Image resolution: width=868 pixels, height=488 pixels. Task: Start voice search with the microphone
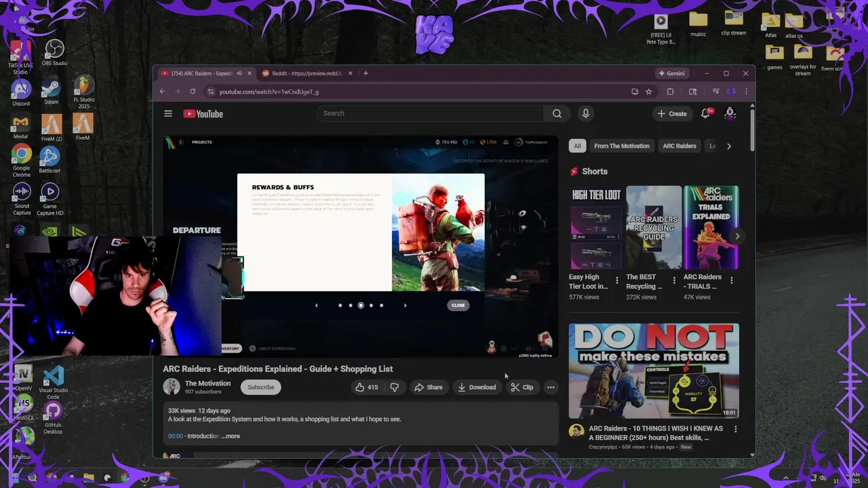pos(586,114)
